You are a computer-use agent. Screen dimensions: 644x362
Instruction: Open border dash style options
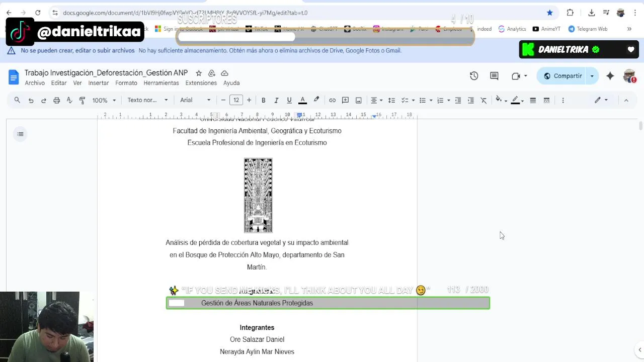(x=547, y=100)
